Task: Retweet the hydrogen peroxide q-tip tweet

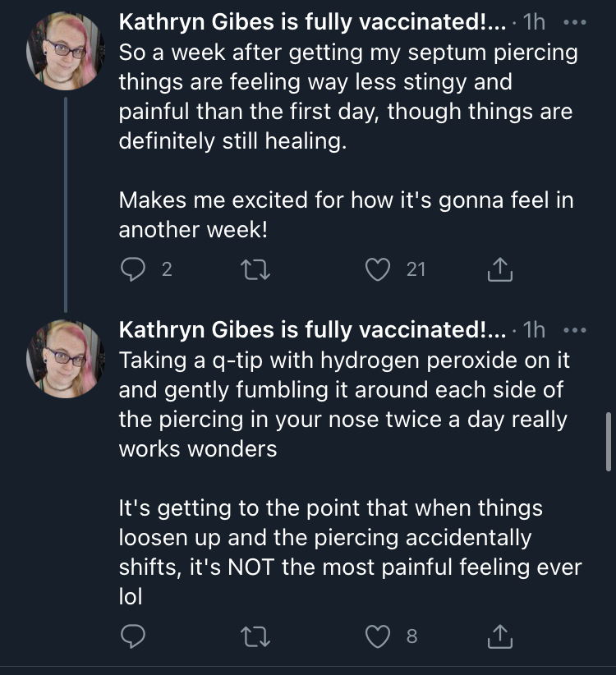Action: click(x=255, y=636)
